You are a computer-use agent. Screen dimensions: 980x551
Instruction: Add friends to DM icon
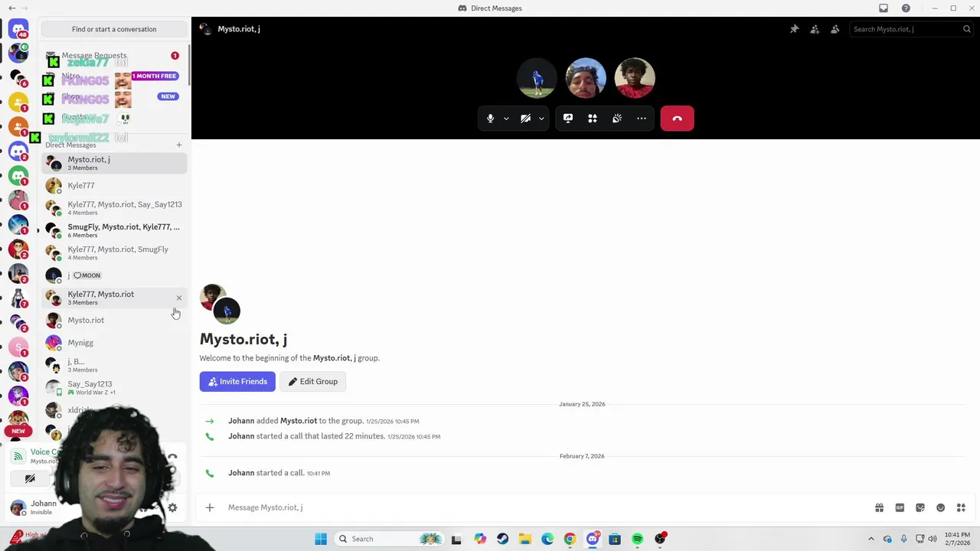815,29
